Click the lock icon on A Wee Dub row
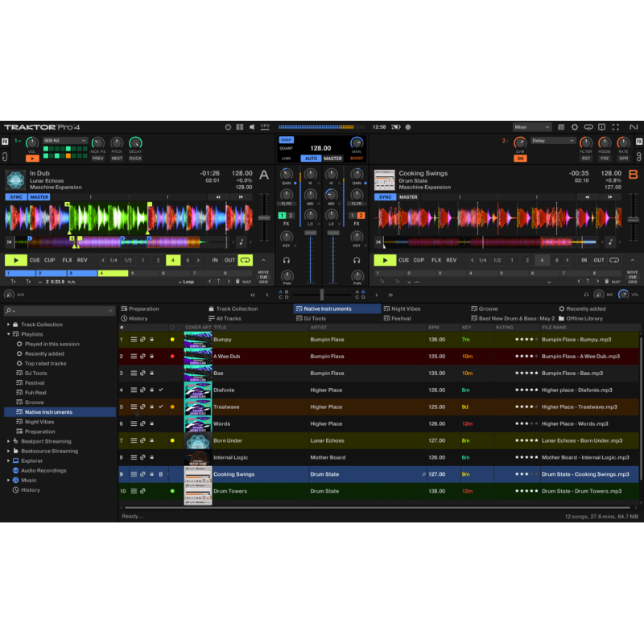This screenshot has width=644, height=644. coord(152,357)
